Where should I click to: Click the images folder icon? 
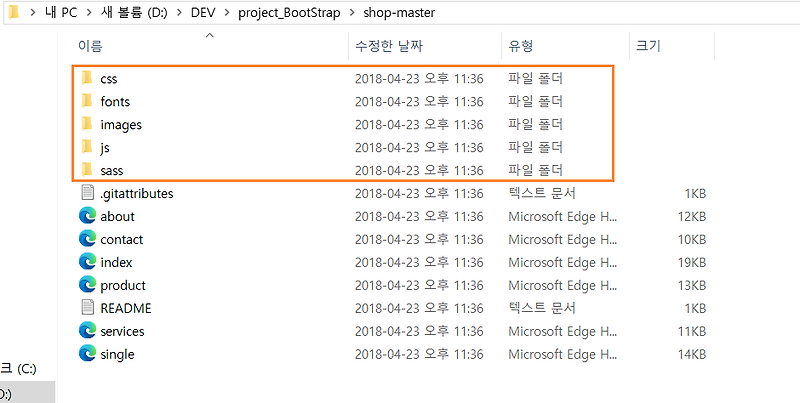[87, 124]
